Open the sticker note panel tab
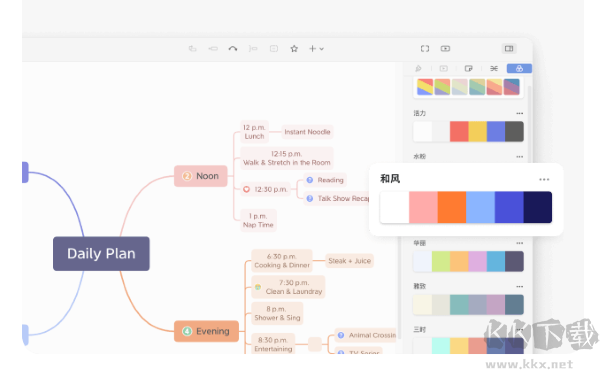Image resolution: width=600 pixels, height=371 pixels. pos(468,68)
